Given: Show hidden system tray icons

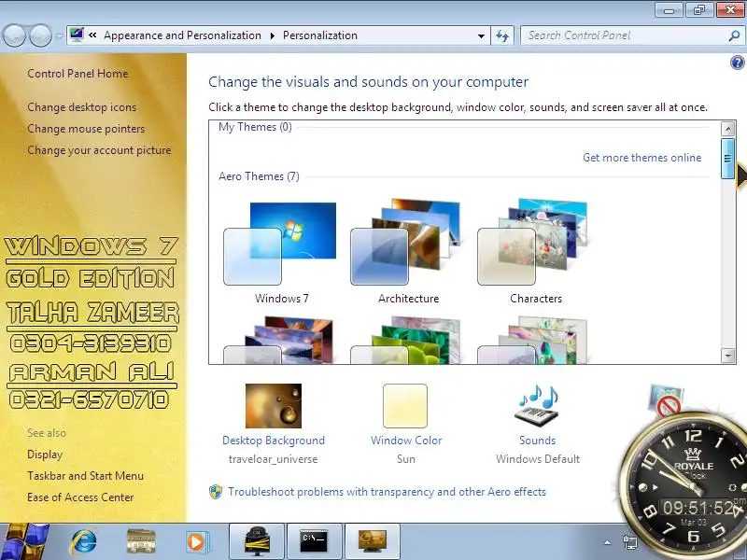Looking at the screenshot, I should point(607,542).
